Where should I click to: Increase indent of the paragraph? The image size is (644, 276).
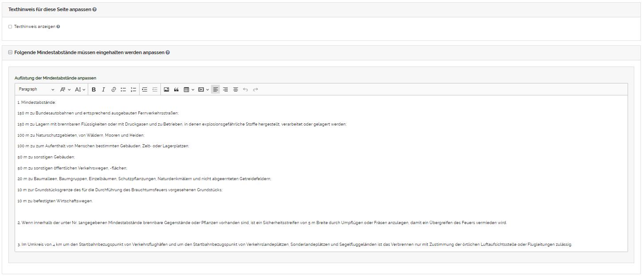[x=144, y=90]
